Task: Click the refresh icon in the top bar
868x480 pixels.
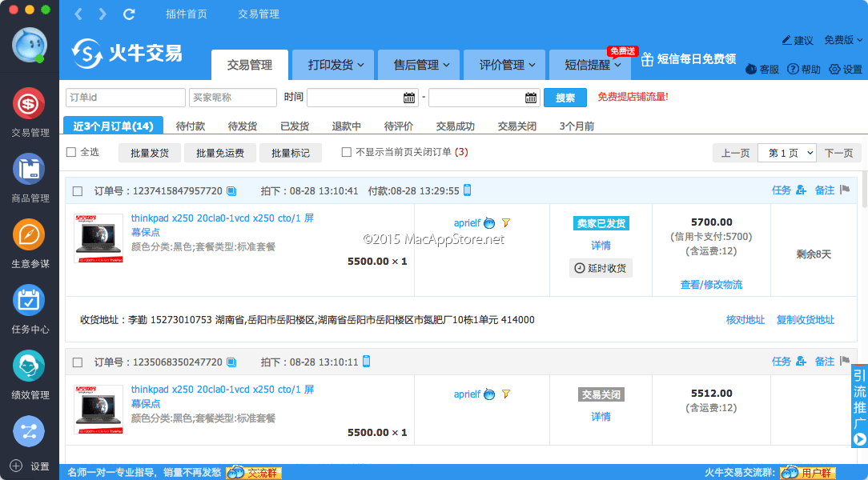Action: click(129, 14)
